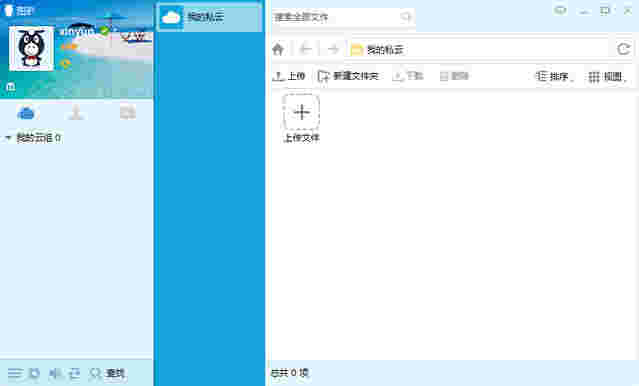Screen dimensions: 639x386
Task: Click the 总共 0 项 status text
Action: [290, 373]
